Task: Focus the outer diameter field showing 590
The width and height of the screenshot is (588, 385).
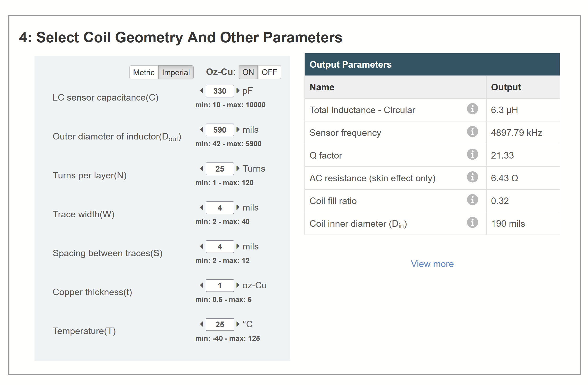Action: (x=220, y=130)
